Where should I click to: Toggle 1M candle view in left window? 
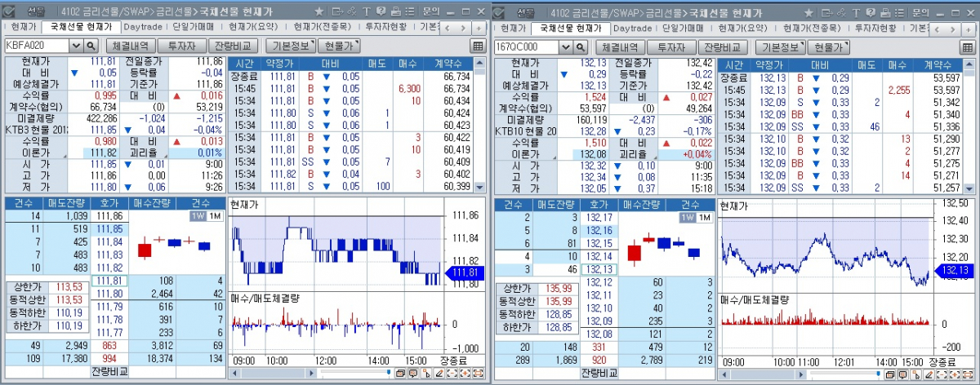pyautogui.click(x=214, y=217)
